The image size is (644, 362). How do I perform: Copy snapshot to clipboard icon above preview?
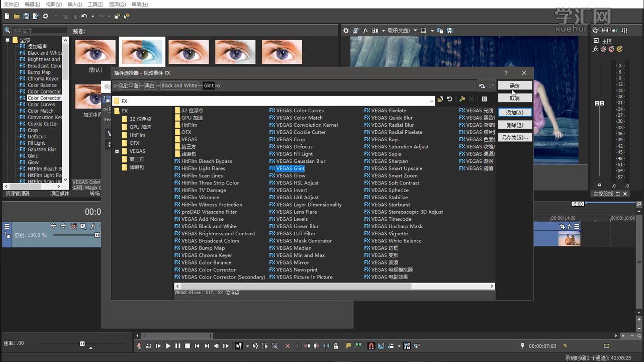[x=440, y=31]
